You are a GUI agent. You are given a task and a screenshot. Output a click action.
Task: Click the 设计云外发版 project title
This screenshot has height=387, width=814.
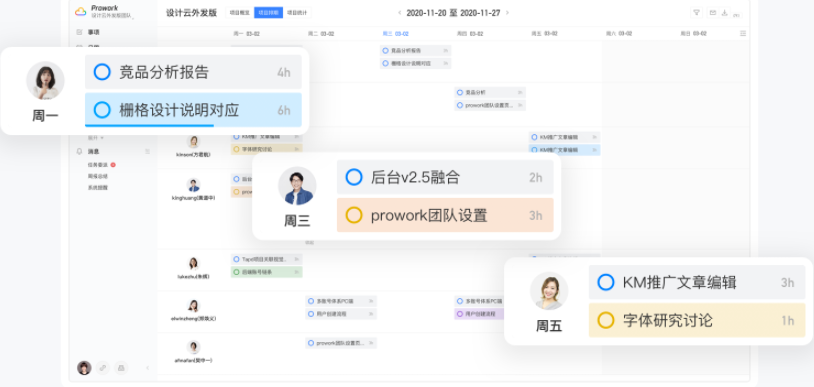[191, 12]
